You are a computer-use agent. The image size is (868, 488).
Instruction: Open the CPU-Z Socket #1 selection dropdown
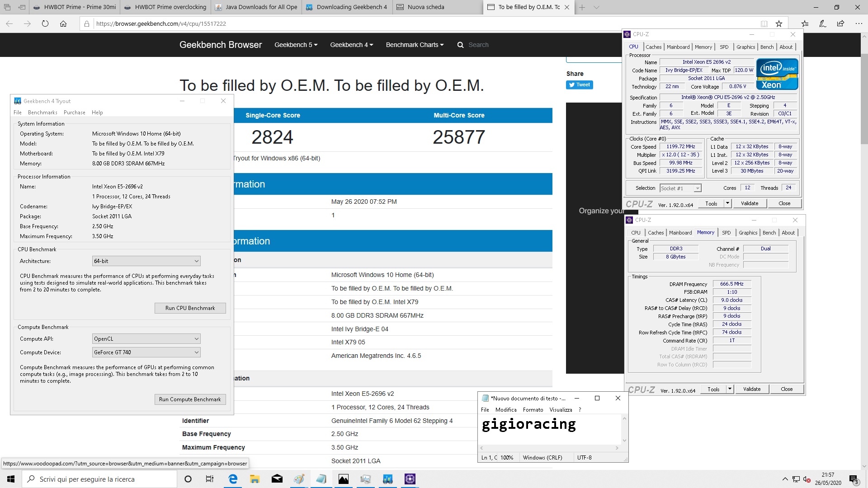pyautogui.click(x=680, y=188)
